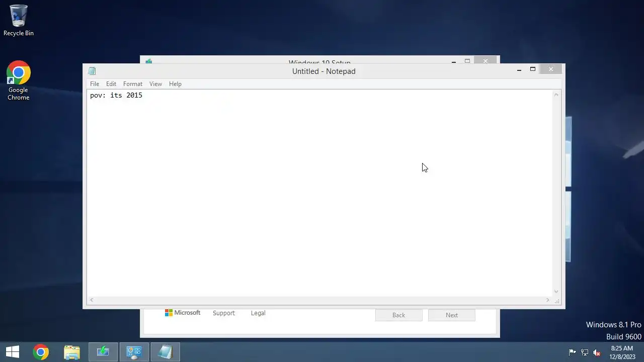Click the text "pov: its 2015" in Notepad
The width and height of the screenshot is (644, 362).
click(x=116, y=95)
